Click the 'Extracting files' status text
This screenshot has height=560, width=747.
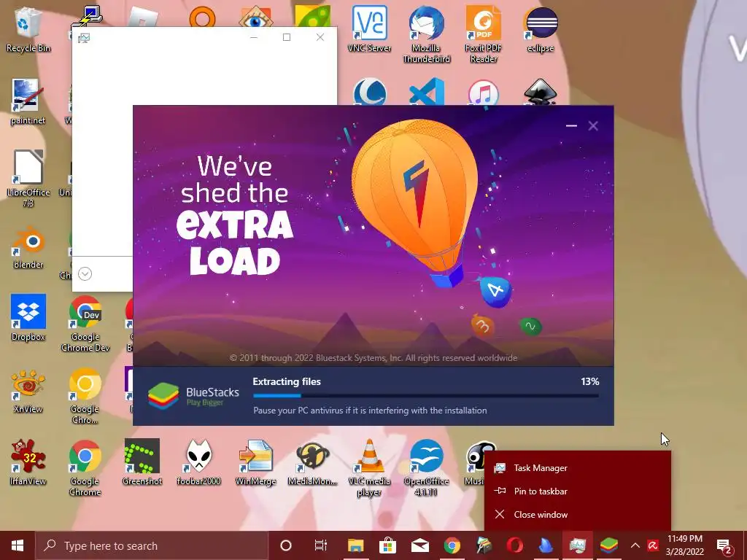point(287,381)
